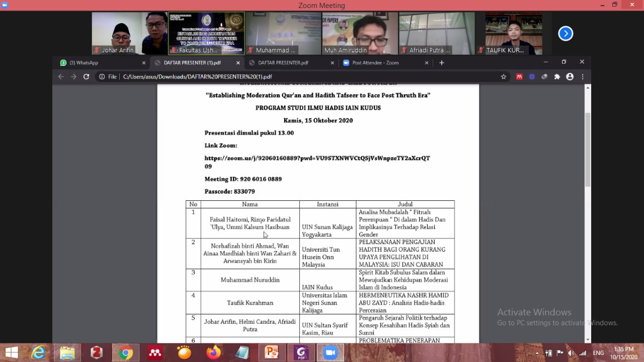Open the Chrome profile account icon
The width and height of the screenshot is (644, 362).
pos(570,77)
